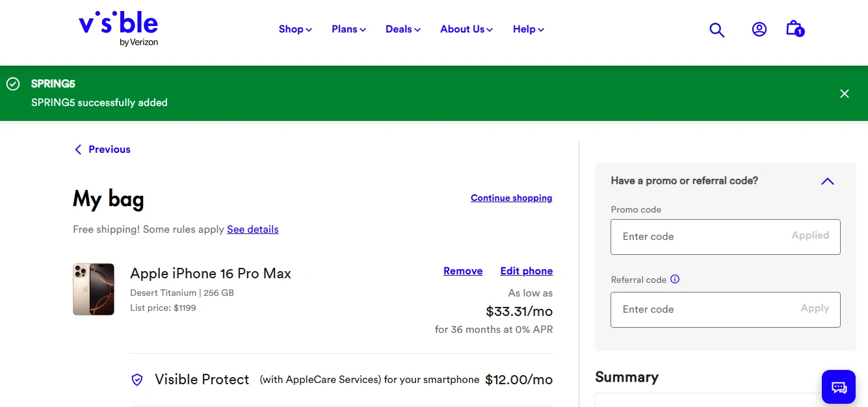Click the Continue shopping link
Viewport: 868px width, 407px height.
coord(511,198)
